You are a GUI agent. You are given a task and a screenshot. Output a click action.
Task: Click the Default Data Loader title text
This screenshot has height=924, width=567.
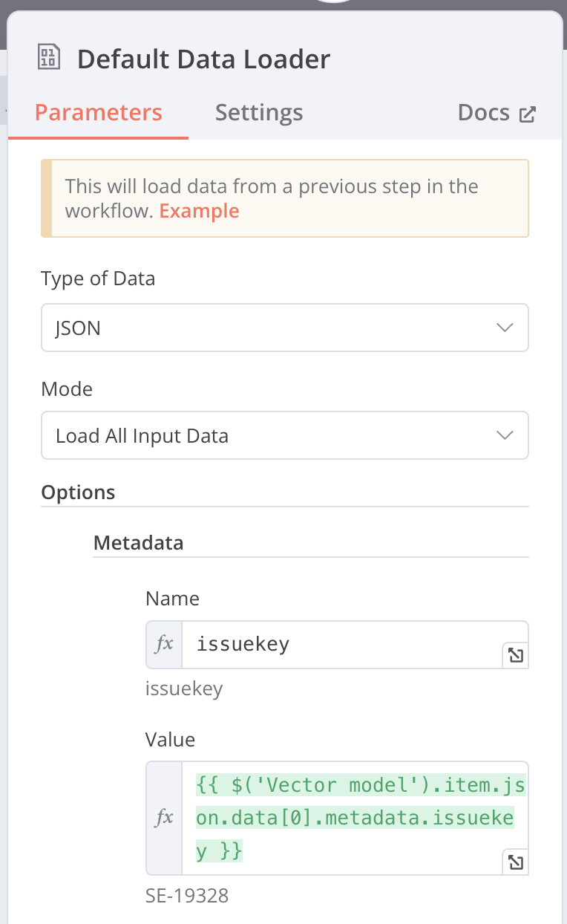204,59
